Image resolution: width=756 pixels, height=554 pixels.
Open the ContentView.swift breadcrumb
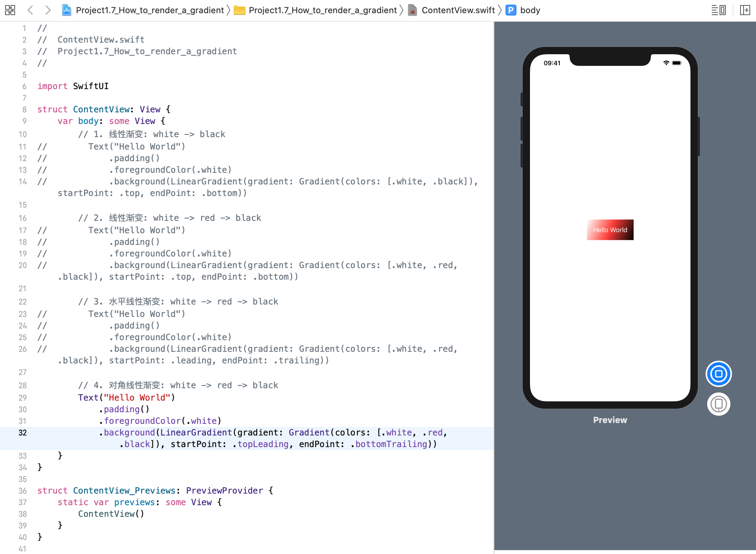coord(458,10)
